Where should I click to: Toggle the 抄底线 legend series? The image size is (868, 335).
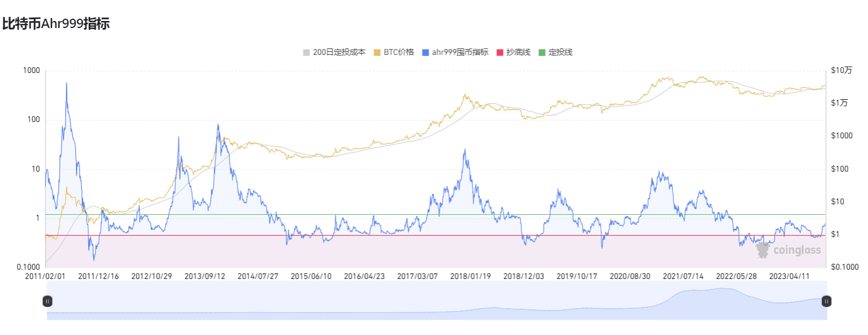click(x=513, y=53)
